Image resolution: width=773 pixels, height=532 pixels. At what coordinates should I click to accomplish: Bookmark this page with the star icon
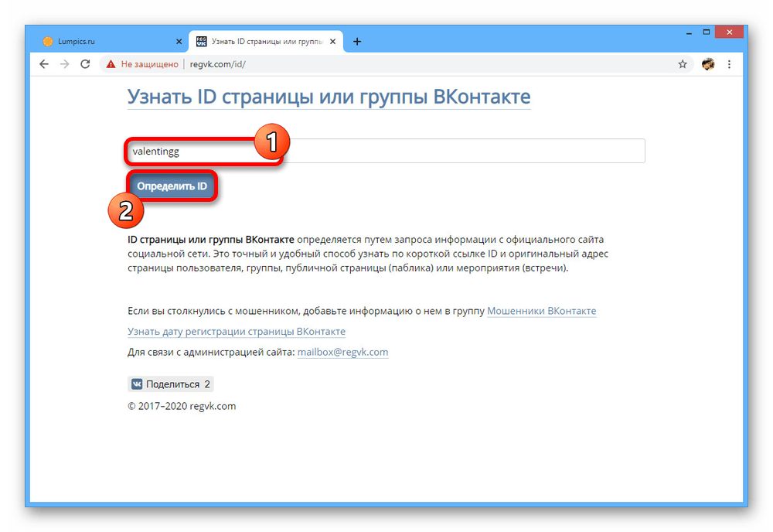pyautogui.click(x=683, y=64)
